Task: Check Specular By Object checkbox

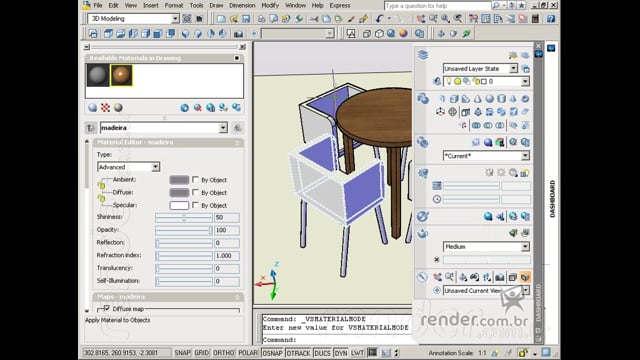Action: click(x=196, y=205)
